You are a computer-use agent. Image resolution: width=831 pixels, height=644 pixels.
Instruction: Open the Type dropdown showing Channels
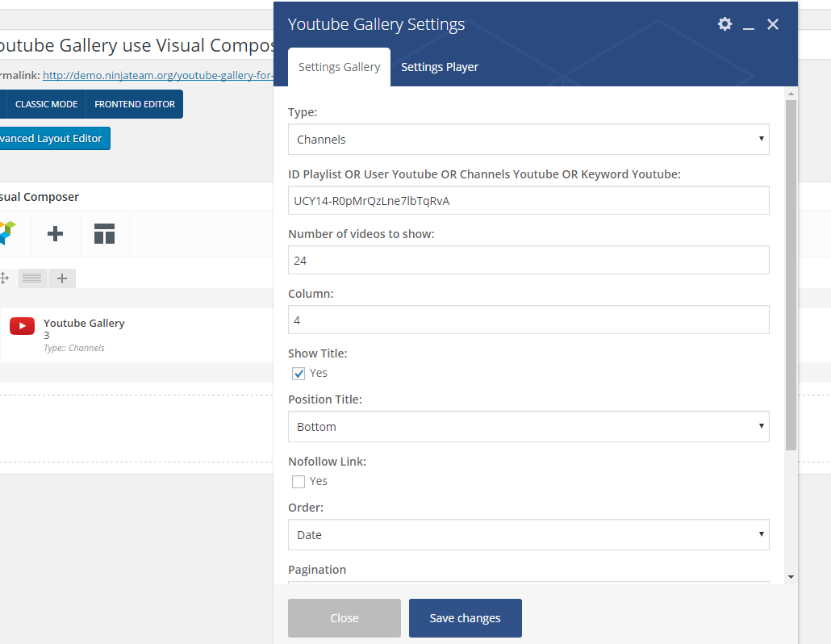point(528,140)
